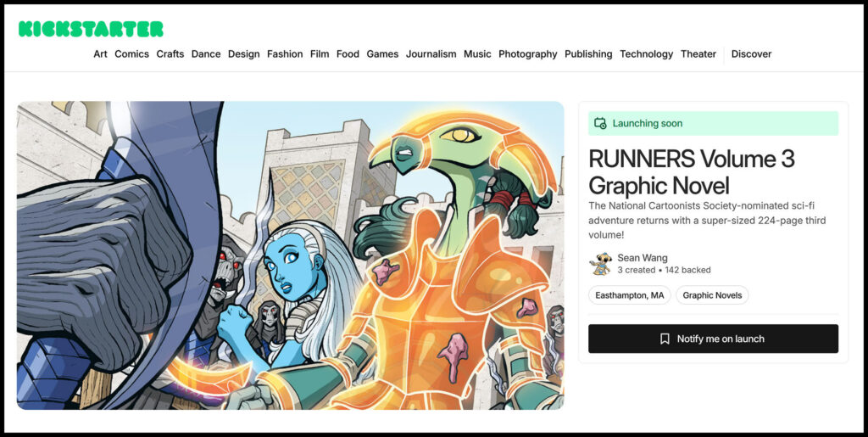Select the Publishing category
868x437 pixels.
pos(588,53)
